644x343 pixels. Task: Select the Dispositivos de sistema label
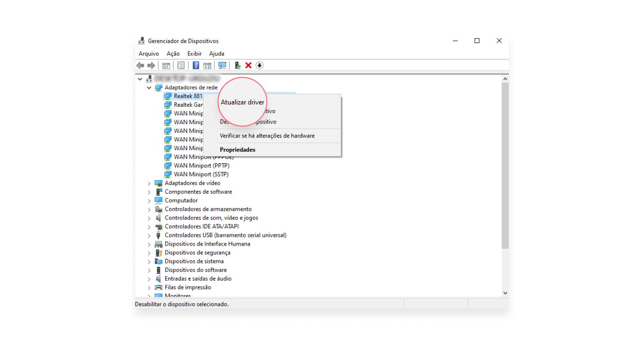coord(194,261)
